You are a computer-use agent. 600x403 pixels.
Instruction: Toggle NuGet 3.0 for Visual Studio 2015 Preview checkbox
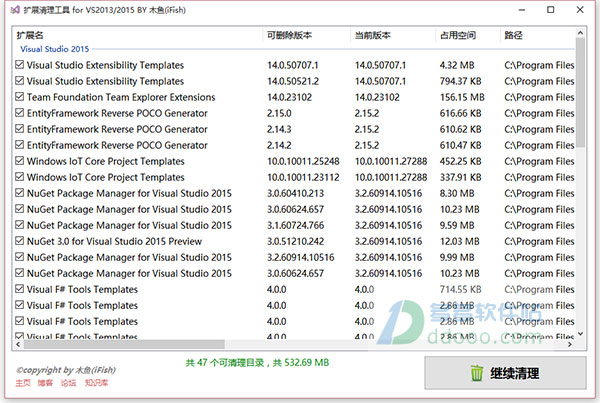(x=20, y=241)
